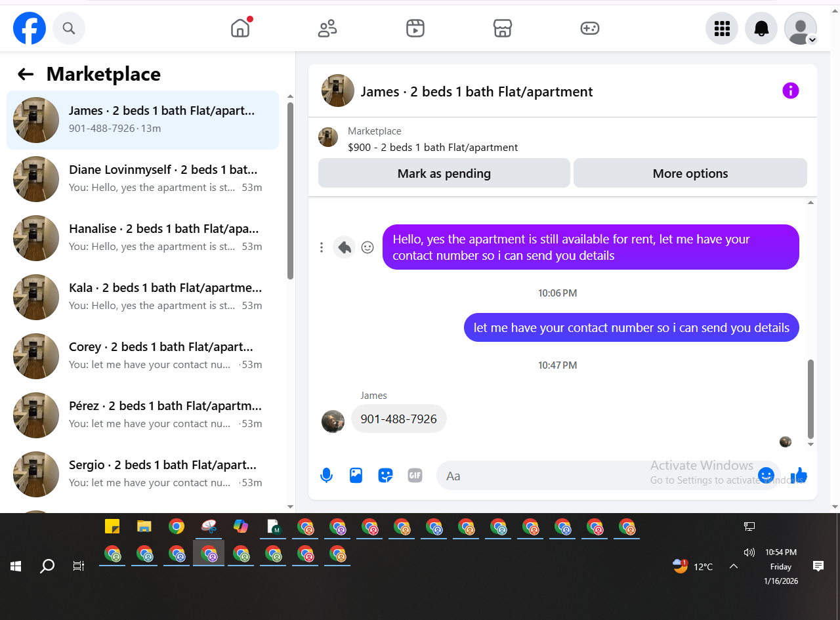Open Task View on the taskbar

pyautogui.click(x=79, y=566)
